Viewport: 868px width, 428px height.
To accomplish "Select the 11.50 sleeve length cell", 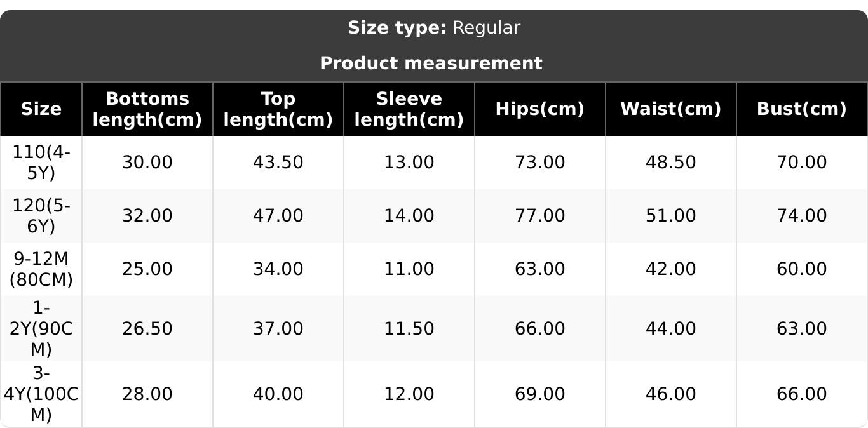I will pos(409,329).
